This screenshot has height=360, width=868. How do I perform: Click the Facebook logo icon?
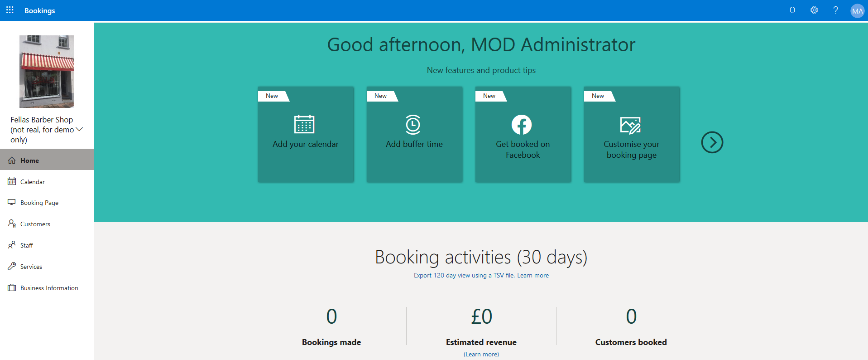[x=522, y=125]
